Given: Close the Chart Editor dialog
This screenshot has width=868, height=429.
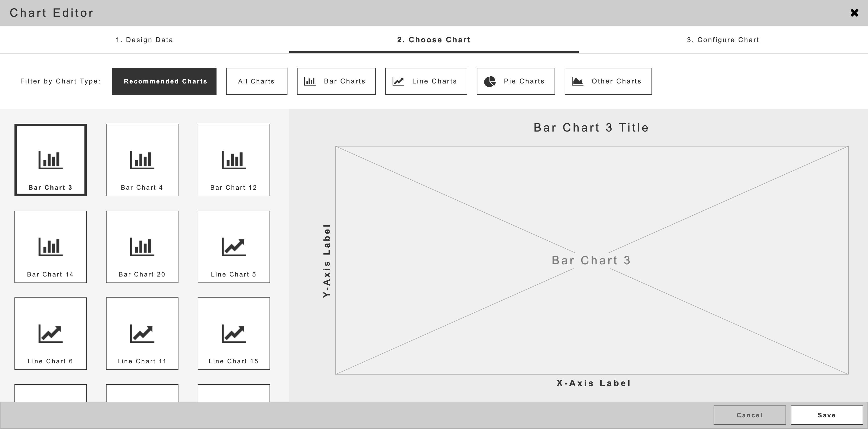Looking at the screenshot, I should coord(855,13).
